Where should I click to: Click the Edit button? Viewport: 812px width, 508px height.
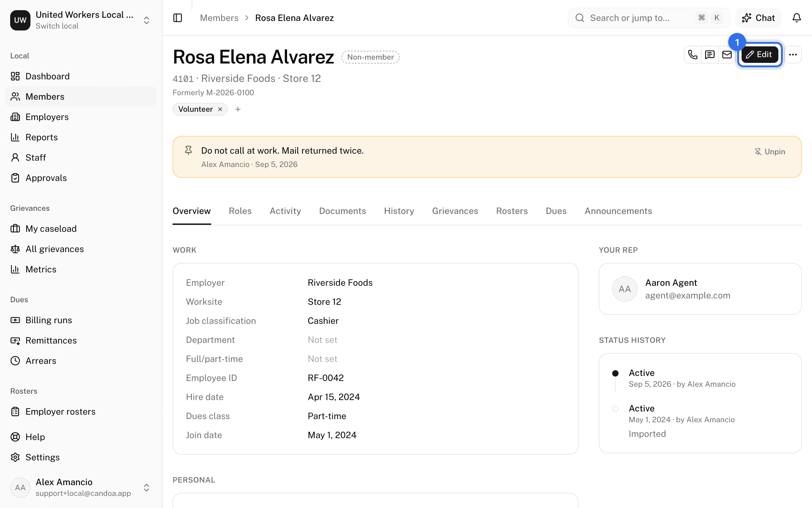pyautogui.click(x=760, y=54)
